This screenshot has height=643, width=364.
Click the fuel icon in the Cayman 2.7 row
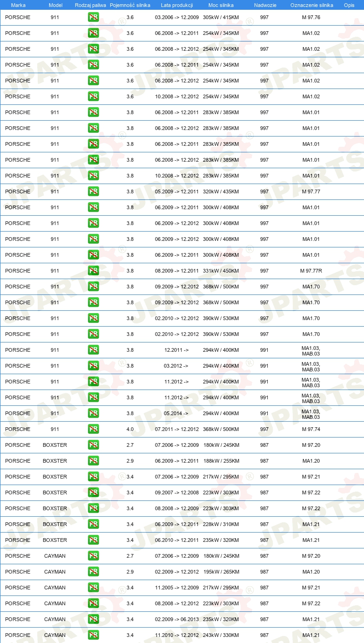(93, 556)
